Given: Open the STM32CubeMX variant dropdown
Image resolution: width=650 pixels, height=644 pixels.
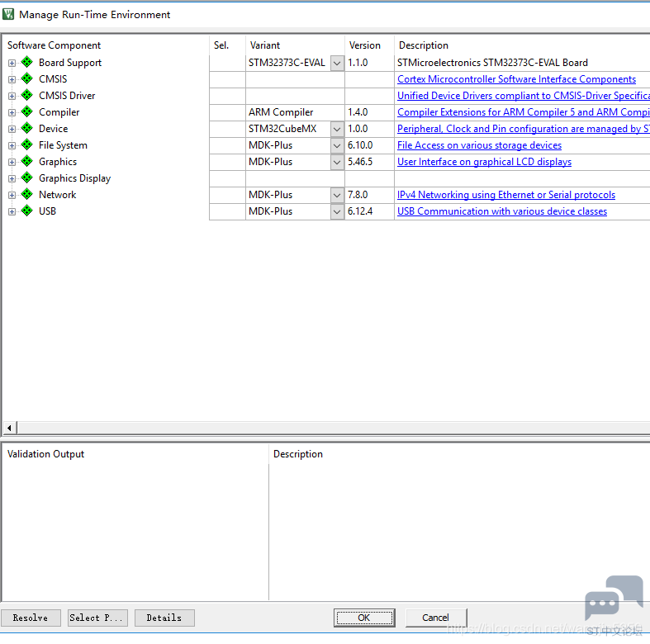Looking at the screenshot, I should tap(337, 130).
